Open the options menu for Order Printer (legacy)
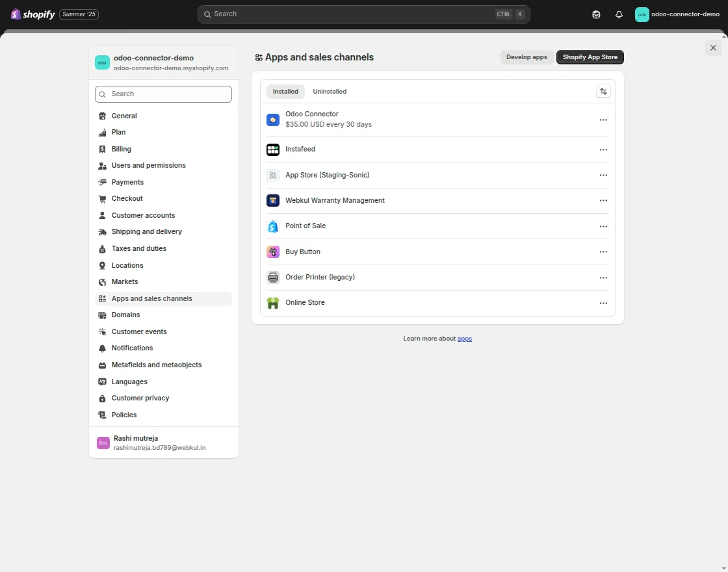The width and height of the screenshot is (728, 572). pos(603,277)
